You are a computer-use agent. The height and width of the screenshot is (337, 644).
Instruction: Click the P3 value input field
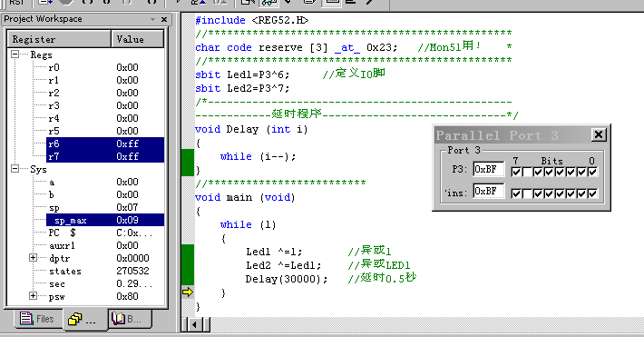[488, 169]
